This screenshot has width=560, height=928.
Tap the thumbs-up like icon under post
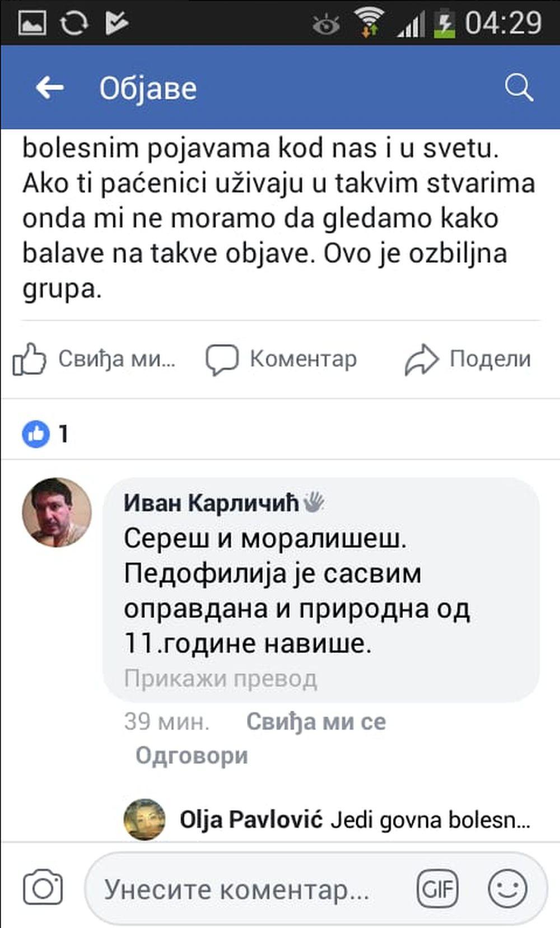point(29,359)
